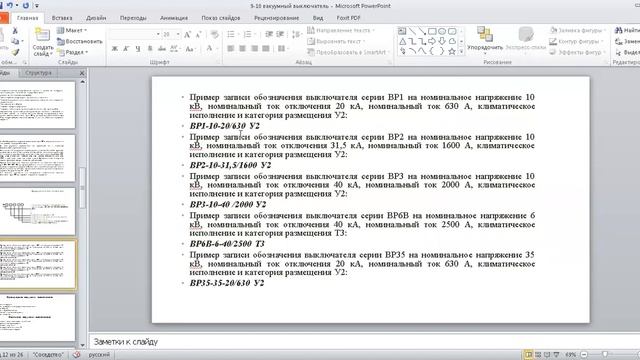Switch to the Анимация tab
Screen dimensions: 640x360
point(174,18)
